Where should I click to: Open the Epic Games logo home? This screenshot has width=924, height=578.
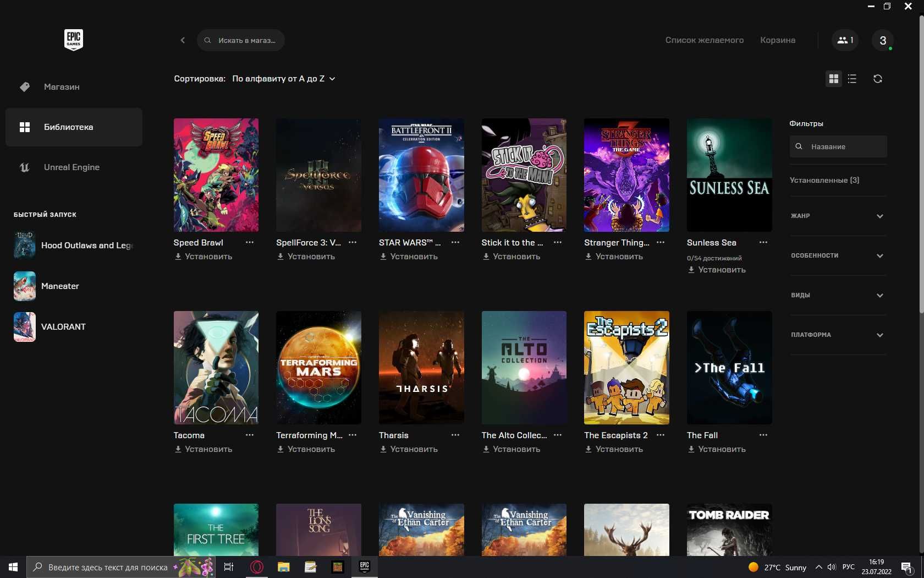click(x=74, y=40)
